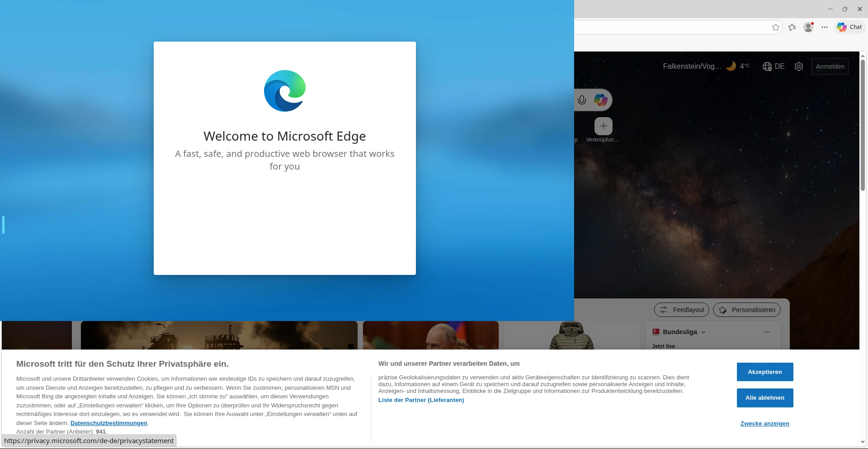The image size is (868, 449).
Task: Click Personalisieren to customize feed
Action: (747, 310)
